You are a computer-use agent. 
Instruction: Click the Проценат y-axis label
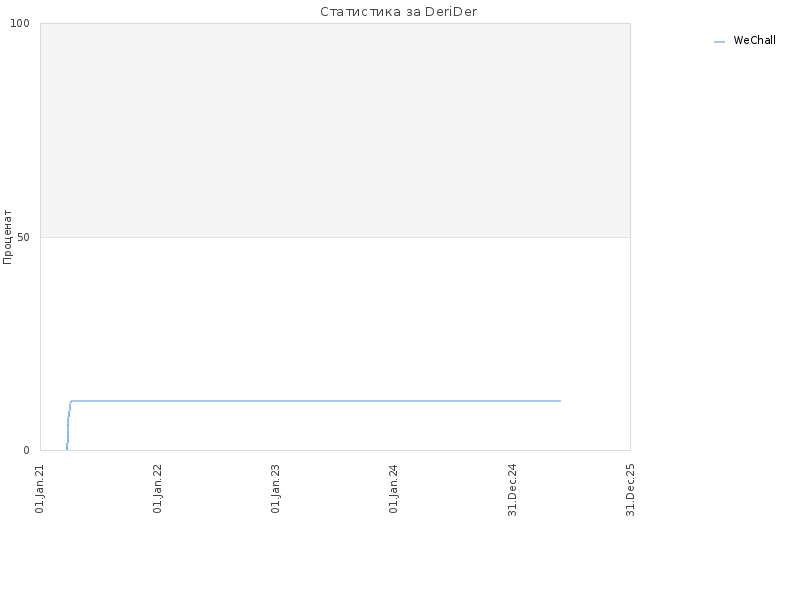pos(7,237)
